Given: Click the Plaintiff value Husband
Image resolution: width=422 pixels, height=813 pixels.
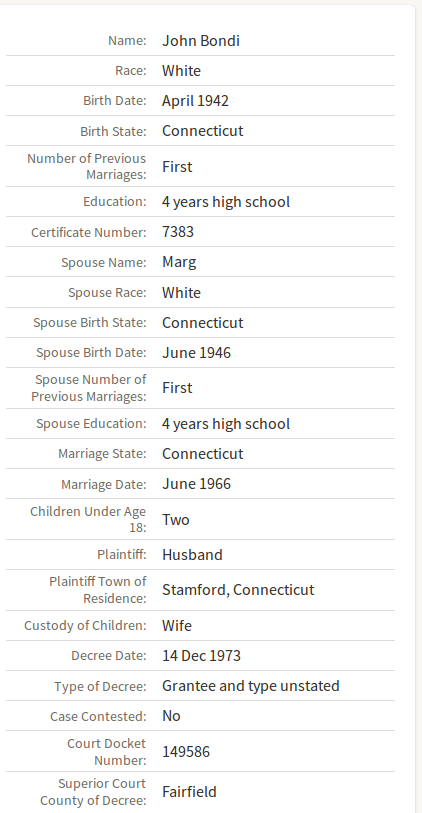Looking at the screenshot, I should click(x=192, y=555).
